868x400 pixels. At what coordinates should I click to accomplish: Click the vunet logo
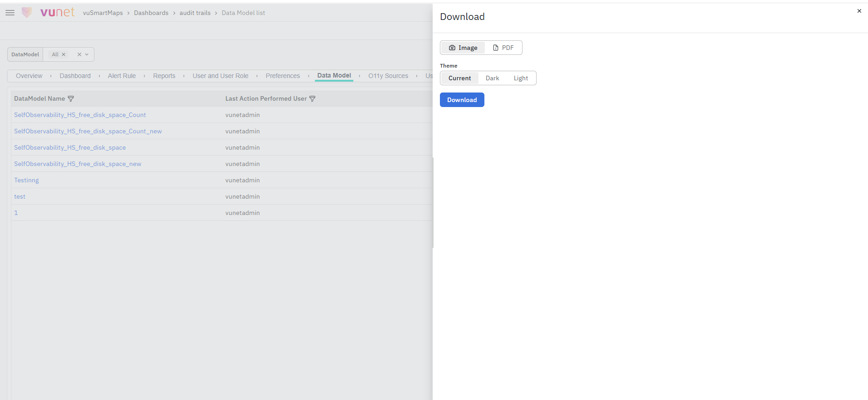click(48, 12)
